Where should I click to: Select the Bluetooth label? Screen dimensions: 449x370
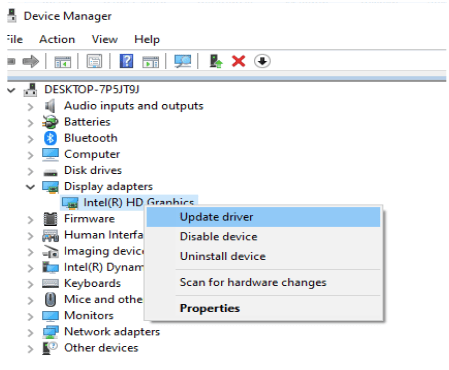pyautogui.click(x=91, y=138)
